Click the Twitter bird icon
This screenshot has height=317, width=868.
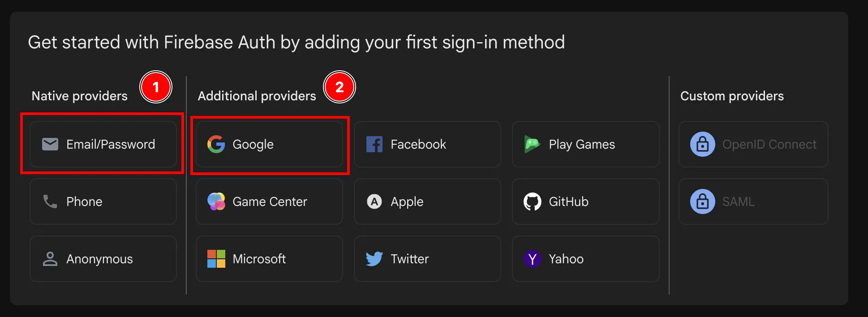pyautogui.click(x=374, y=259)
